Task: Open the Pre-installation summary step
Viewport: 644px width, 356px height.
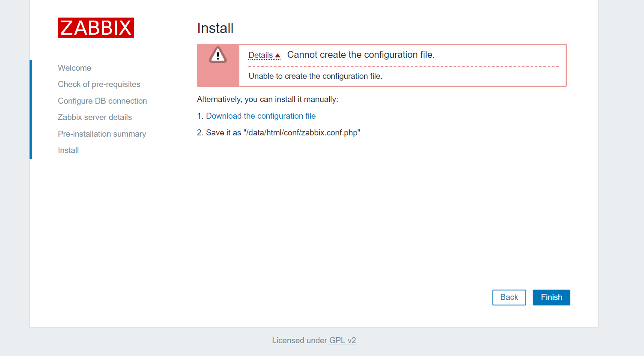Action: [x=102, y=134]
